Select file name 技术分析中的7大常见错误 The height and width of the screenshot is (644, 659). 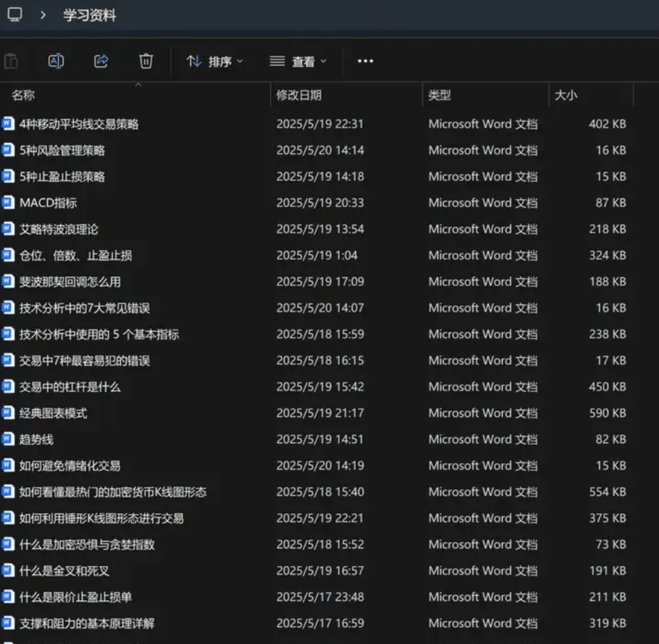(x=84, y=308)
